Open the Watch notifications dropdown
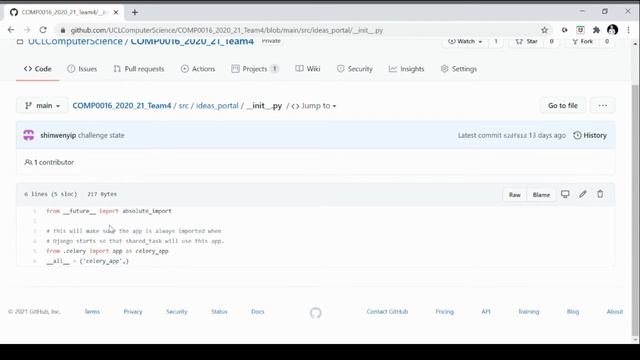Viewport: 640px width, 360px height. 464,41
